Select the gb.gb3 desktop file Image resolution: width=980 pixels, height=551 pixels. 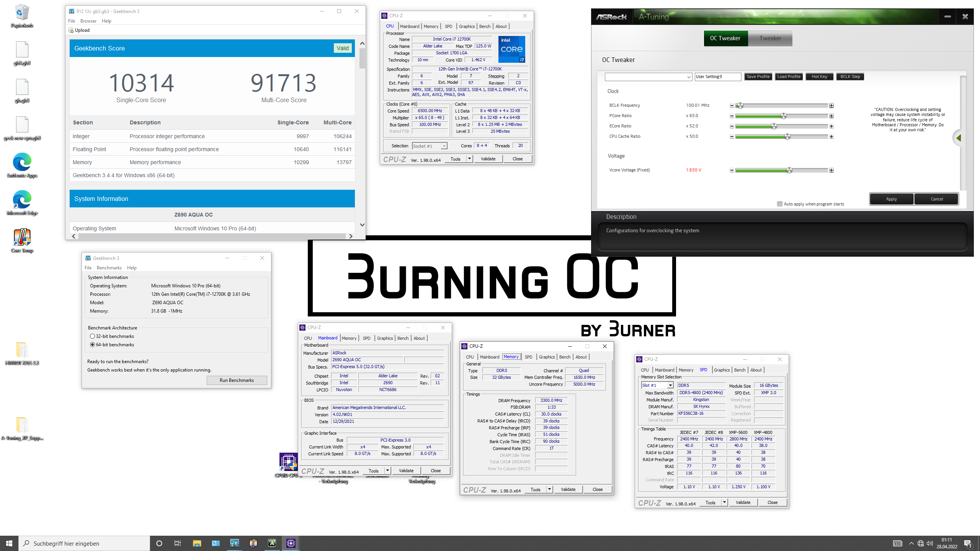[22, 90]
